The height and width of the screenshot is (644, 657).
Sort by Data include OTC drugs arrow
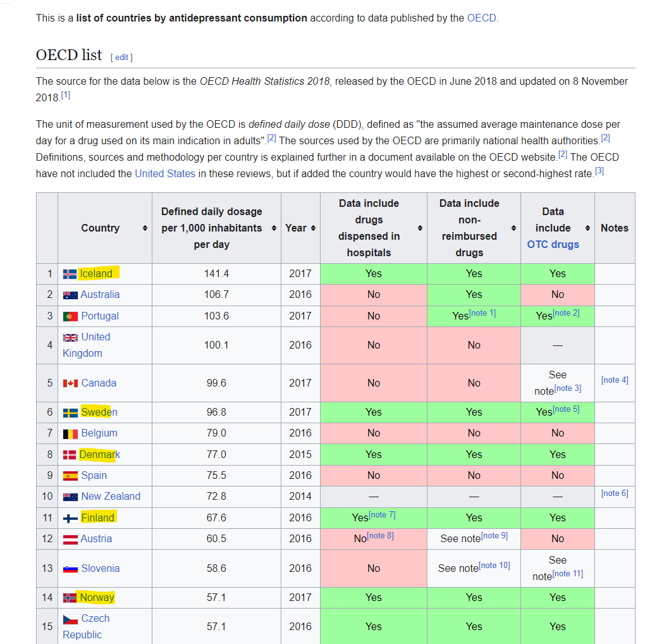click(x=587, y=228)
